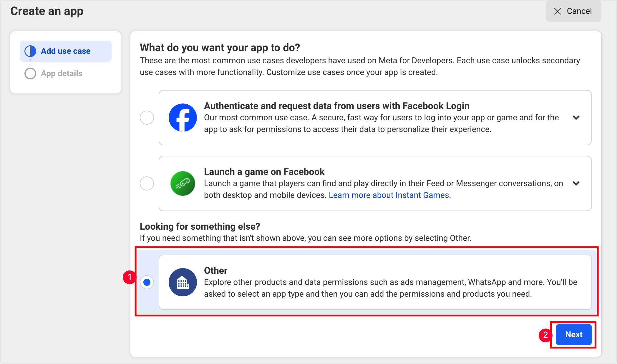This screenshot has height=364, width=617.
Task: Click the Cancel button label
Action: click(x=579, y=11)
